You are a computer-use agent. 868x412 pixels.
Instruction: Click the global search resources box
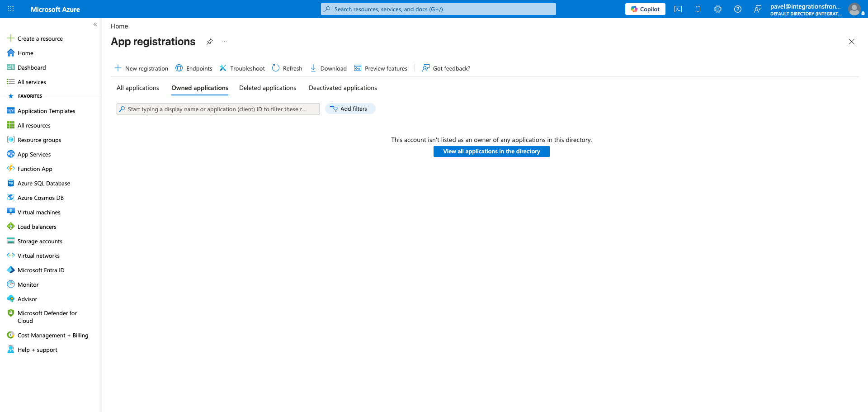(x=439, y=9)
